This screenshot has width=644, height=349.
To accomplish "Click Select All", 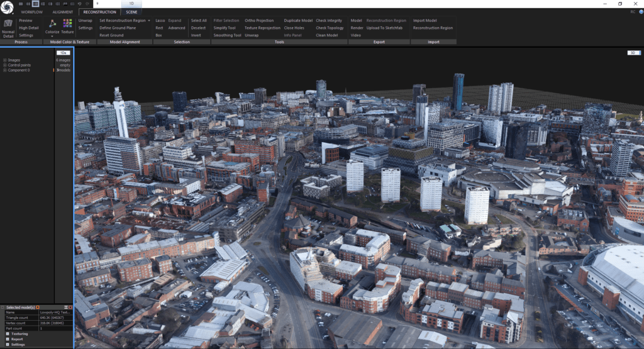I will pyautogui.click(x=199, y=21).
